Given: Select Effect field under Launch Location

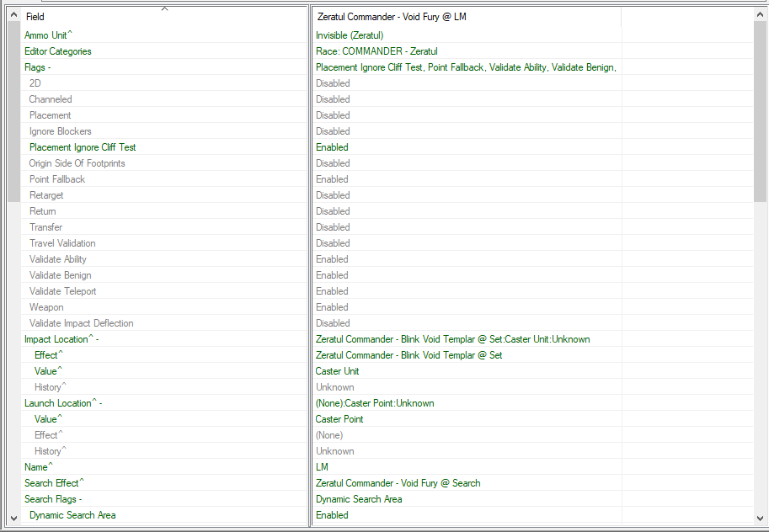Looking at the screenshot, I should pyautogui.click(x=163, y=435).
